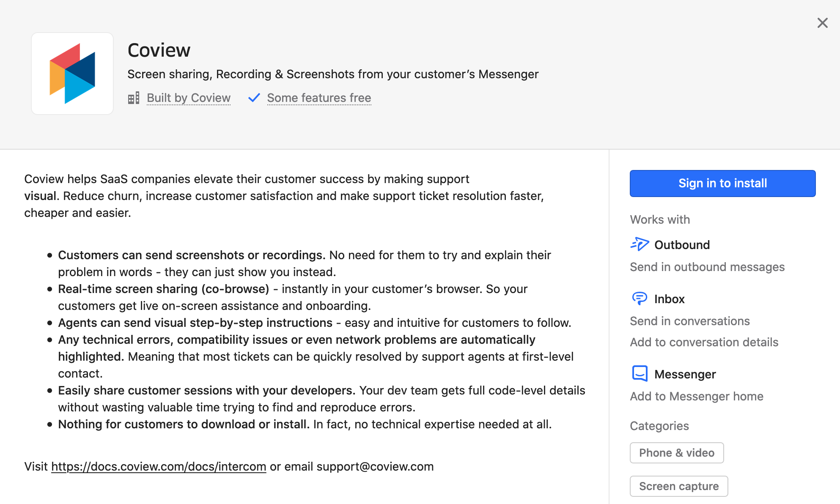Viewport: 840px width, 504px height.
Task: Click the Messenger heading label
Action: pyautogui.click(x=685, y=374)
